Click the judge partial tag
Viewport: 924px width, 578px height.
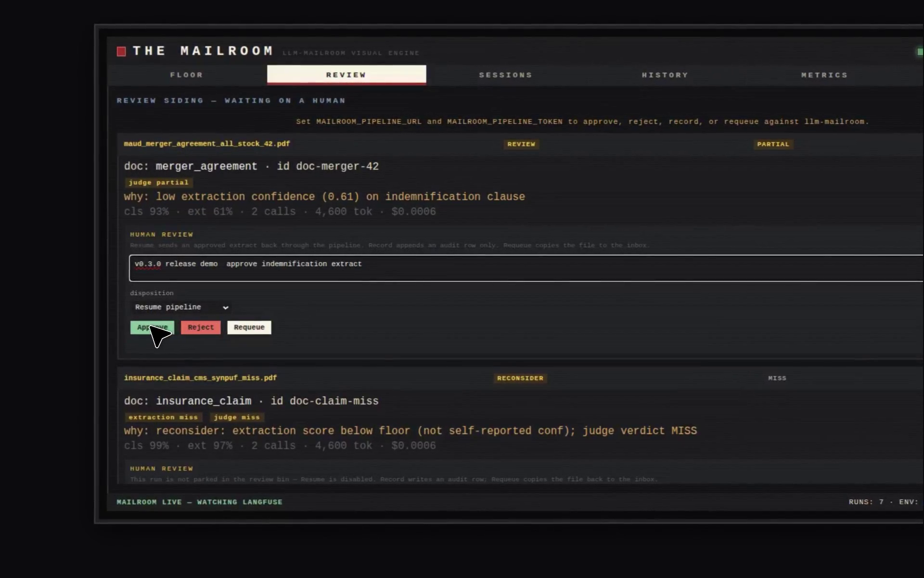click(159, 183)
